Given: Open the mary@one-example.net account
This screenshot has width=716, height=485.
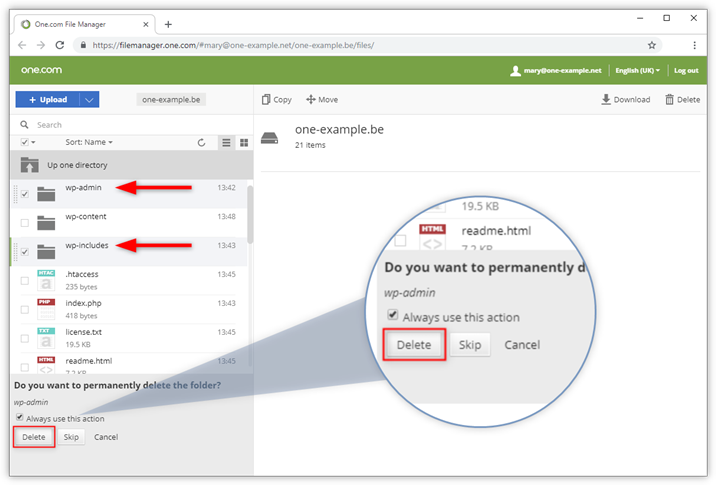Looking at the screenshot, I should coord(556,70).
